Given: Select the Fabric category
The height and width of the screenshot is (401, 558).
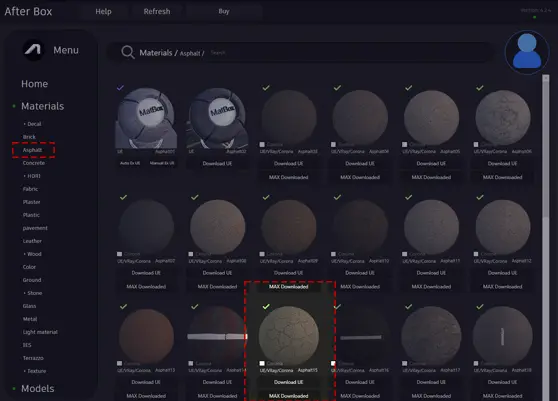Looking at the screenshot, I should [x=30, y=189].
